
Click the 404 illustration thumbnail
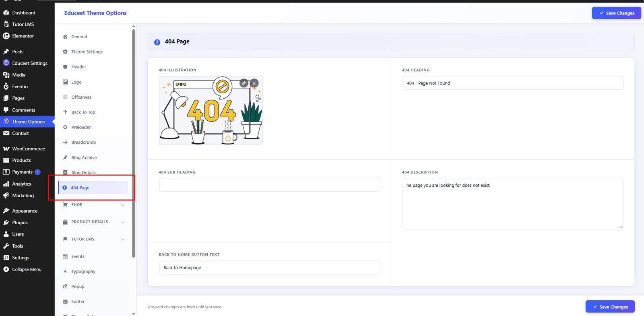tap(211, 110)
